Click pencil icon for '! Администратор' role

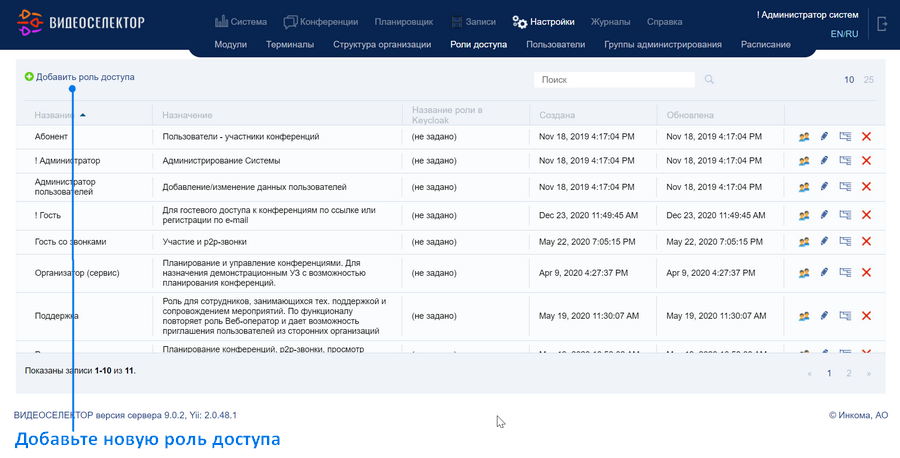click(824, 161)
